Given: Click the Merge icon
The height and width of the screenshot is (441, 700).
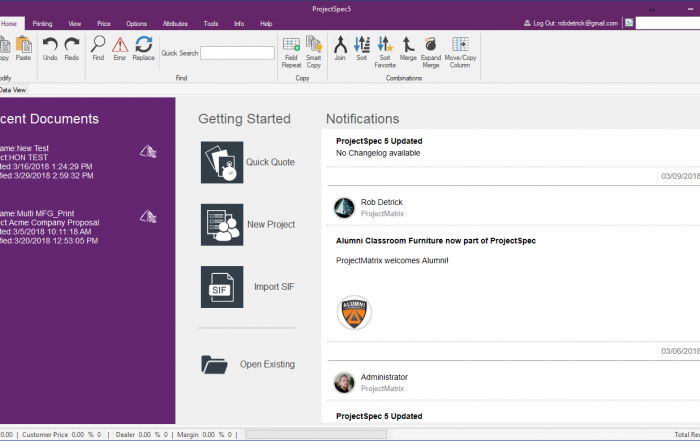Looking at the screenshot, I should (x=408, y=44).
